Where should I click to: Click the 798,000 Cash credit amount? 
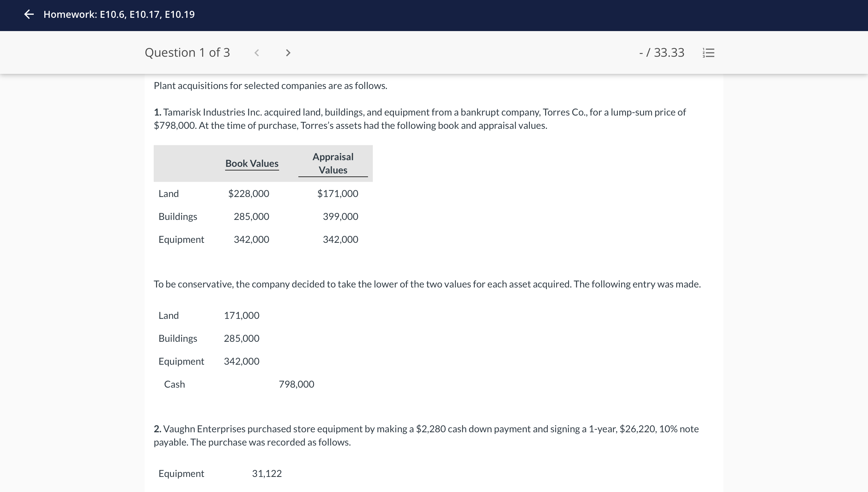point(296,384)
